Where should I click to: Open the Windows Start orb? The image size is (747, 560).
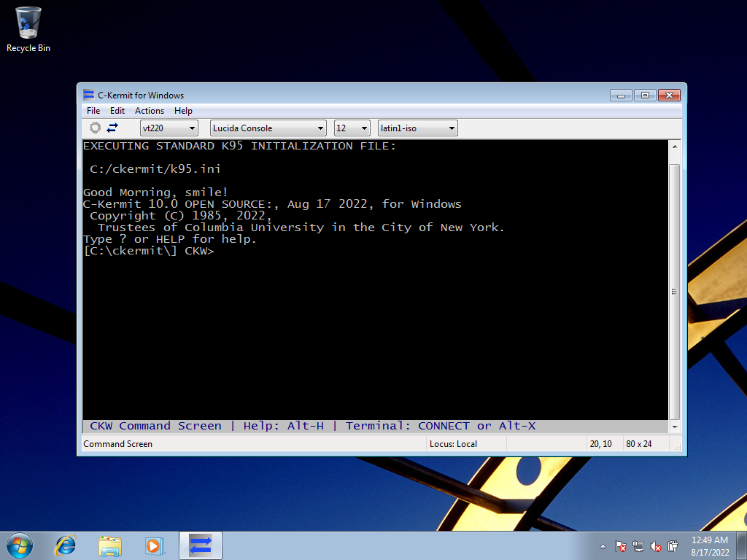20,545
